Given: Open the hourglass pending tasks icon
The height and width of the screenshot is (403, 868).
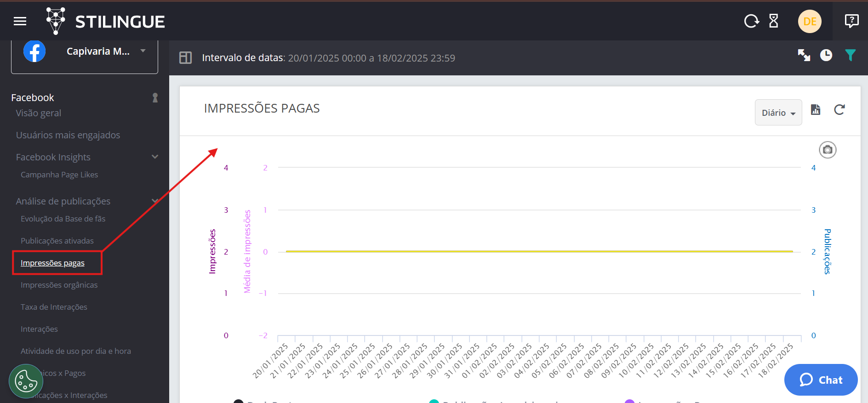Looking at the screenshot, I should (x=774, y=21).
